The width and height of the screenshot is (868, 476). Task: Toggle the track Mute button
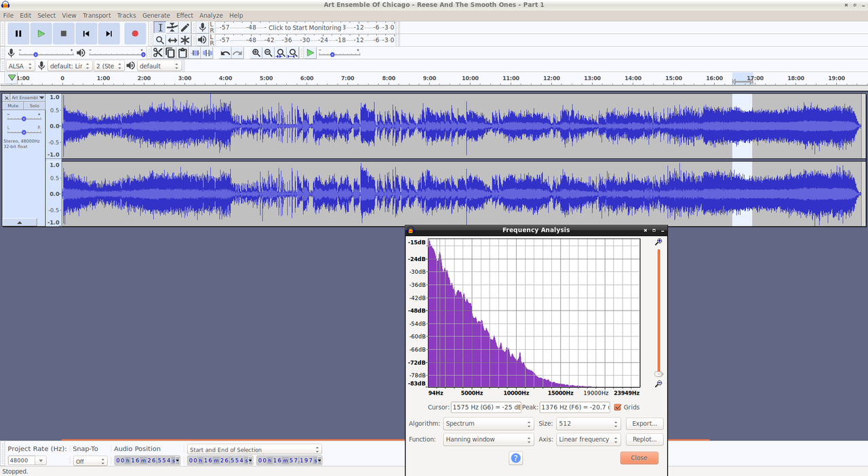13,106
